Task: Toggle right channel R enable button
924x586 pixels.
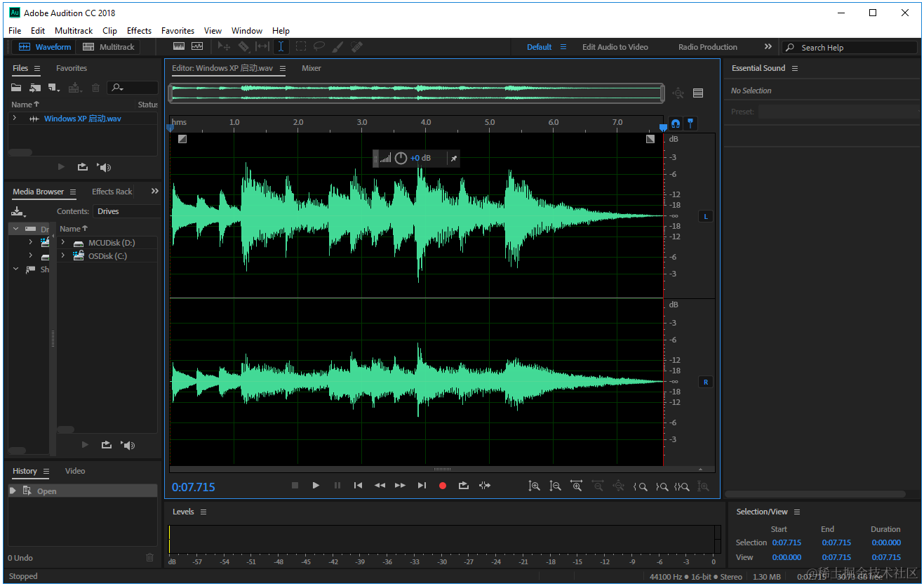Action: pos(706,382)
